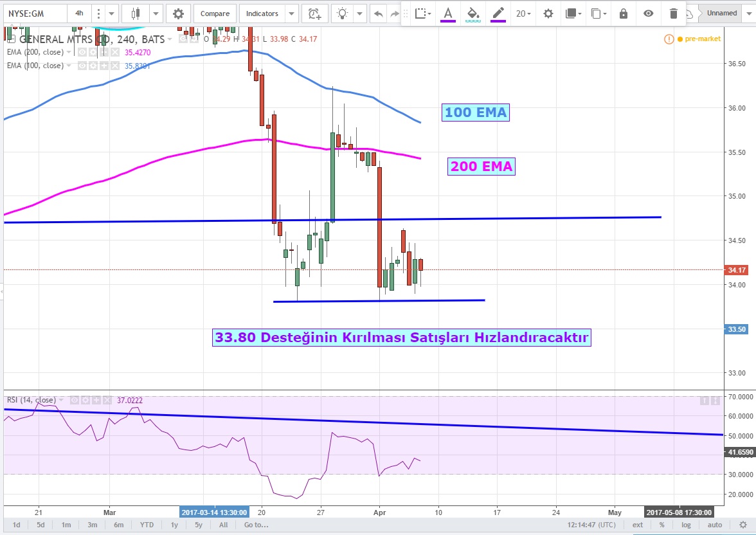Open the create alert clock icon
This screenshot has width=756, height=535.
point(314,13)
